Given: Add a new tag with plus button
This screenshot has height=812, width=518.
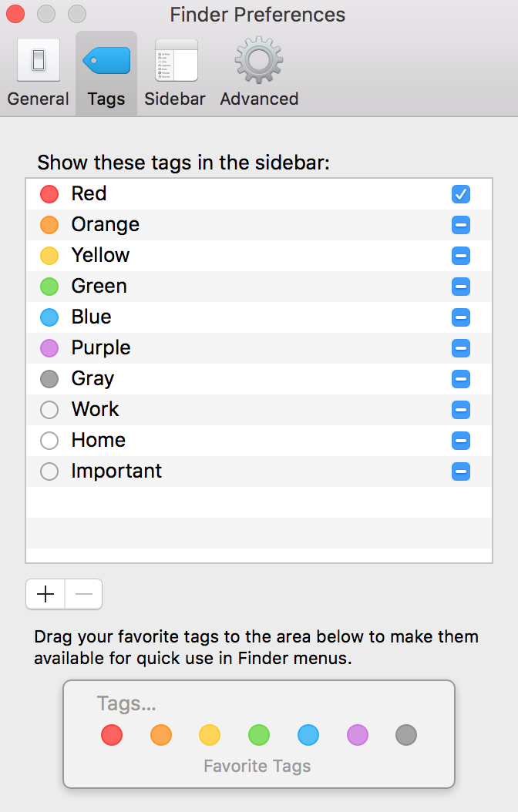Looking at the screenshot, I should 45,594.
